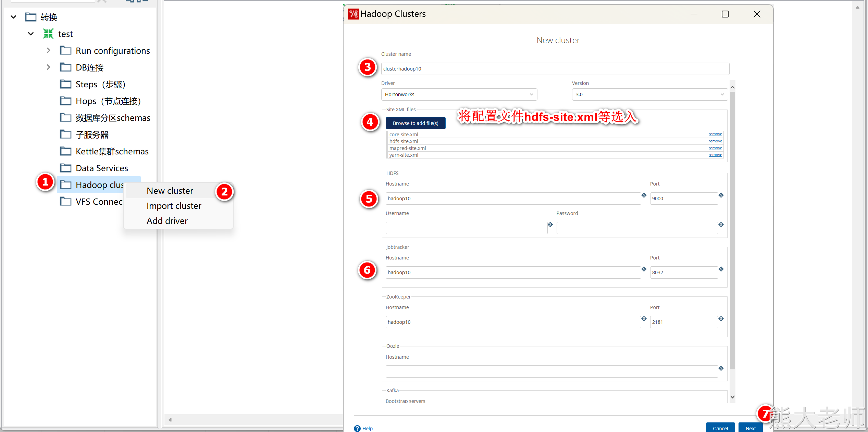
Task: Choose New cluster from context menu
Action: [x=170, y=191]
